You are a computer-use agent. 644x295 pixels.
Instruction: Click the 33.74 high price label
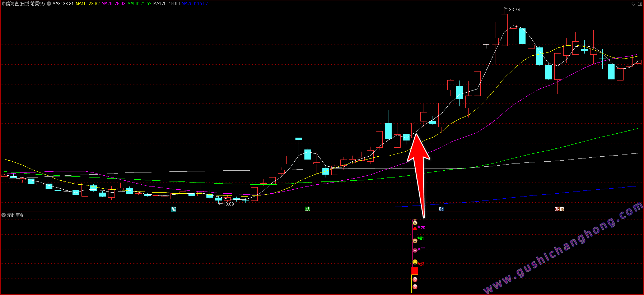click(514, 10)
